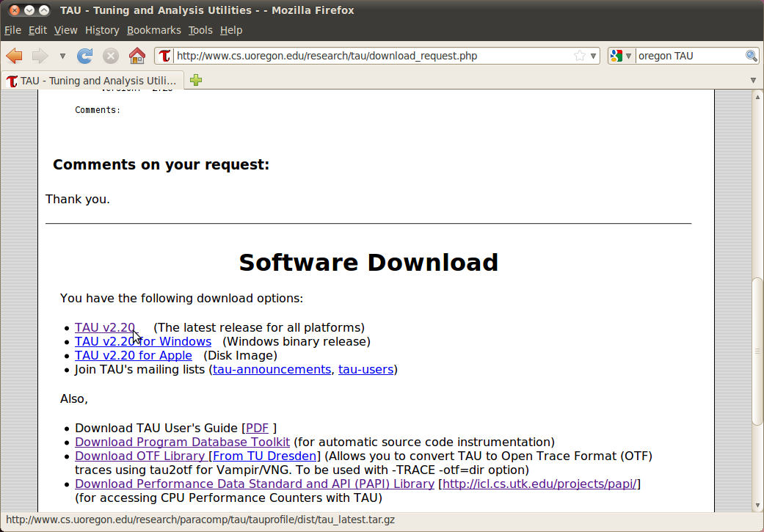
Task: Click the Software Download heading
Action: click(368, 263)
